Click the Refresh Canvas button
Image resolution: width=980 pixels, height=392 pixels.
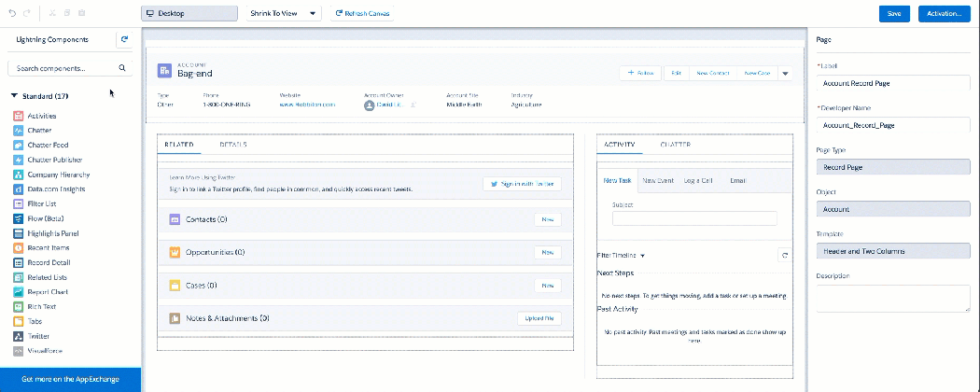(x=362, y=13)
